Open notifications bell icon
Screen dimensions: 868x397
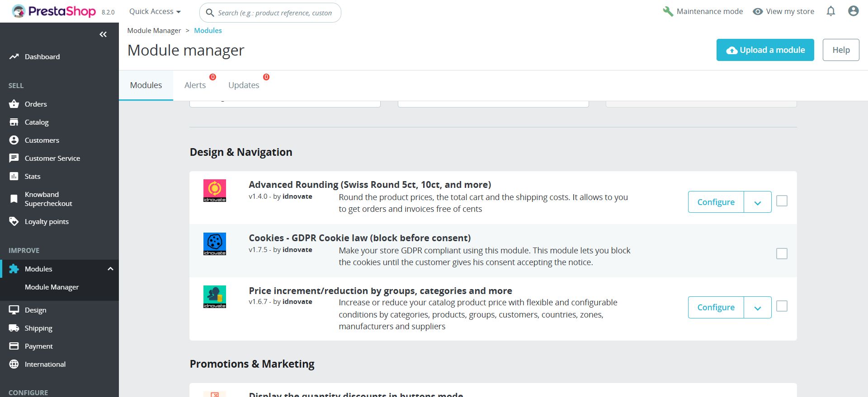(830, 11)
